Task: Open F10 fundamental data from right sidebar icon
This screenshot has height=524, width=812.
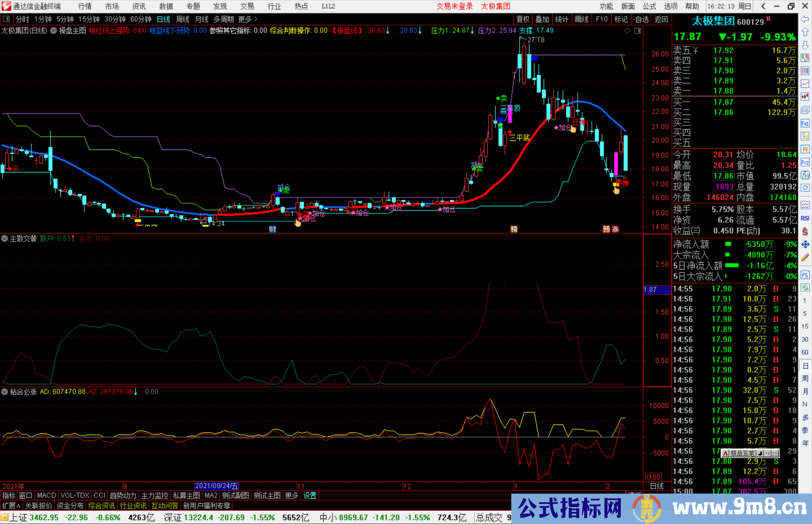Action: tap(805, 123)
